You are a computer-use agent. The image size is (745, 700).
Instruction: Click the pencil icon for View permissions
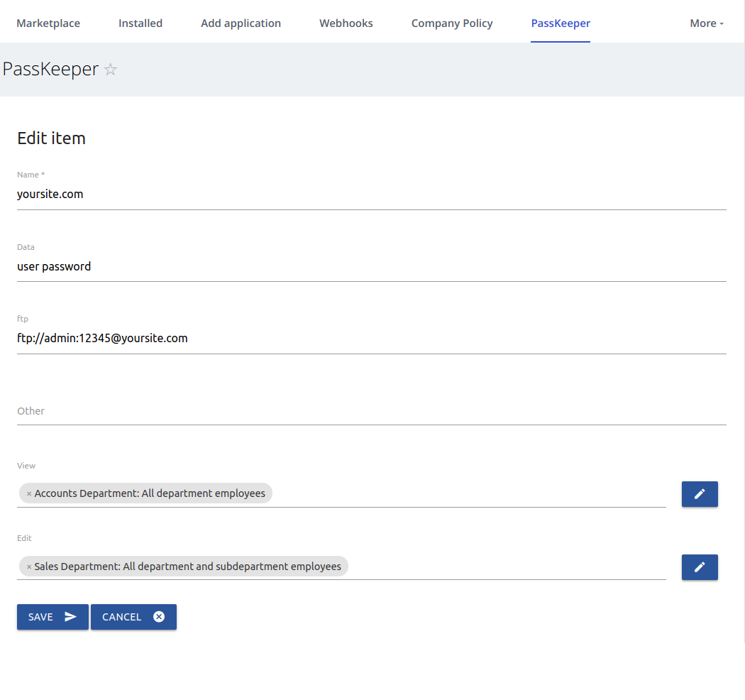(699, 494)
